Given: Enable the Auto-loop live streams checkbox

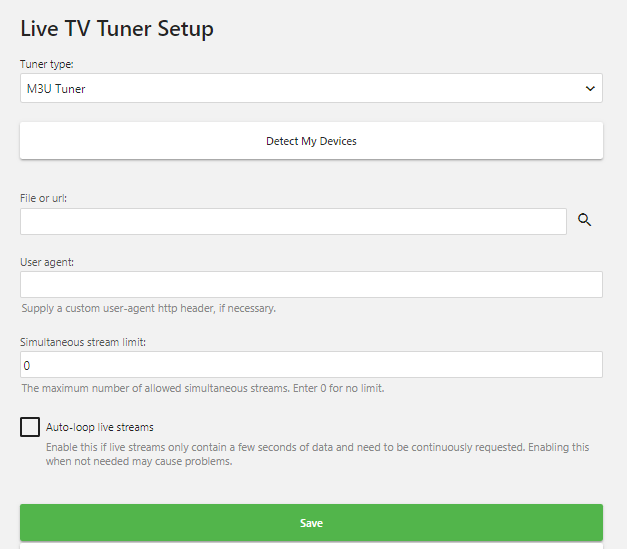Looking at the screenshot, I should pos(30,427).
